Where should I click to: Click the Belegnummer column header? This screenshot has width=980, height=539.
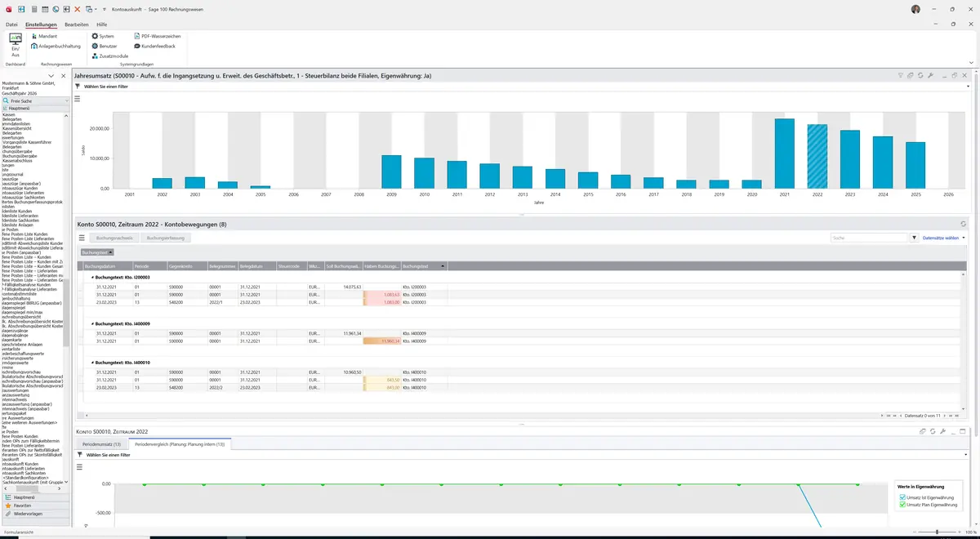[x=221, y=266]
